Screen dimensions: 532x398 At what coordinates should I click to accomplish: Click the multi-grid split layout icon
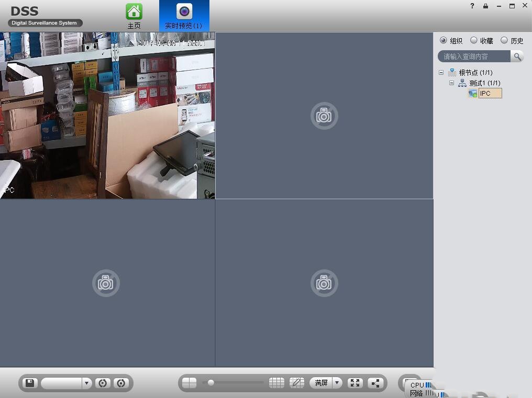[276, 383]
